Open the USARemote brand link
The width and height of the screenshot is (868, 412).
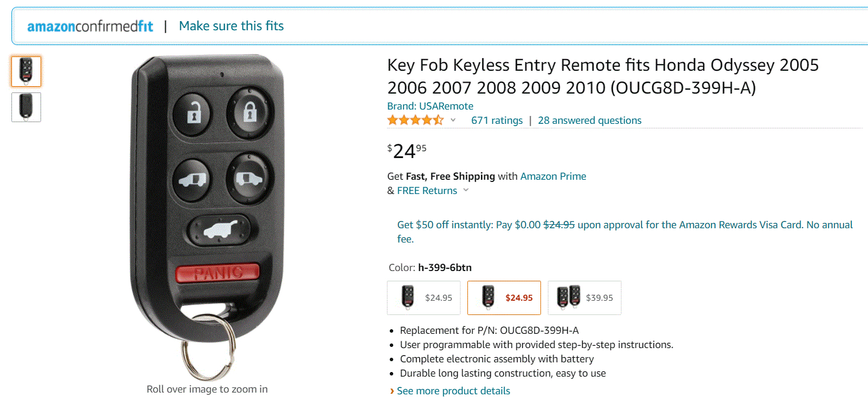pyautogui.click(x=430, y=106)
